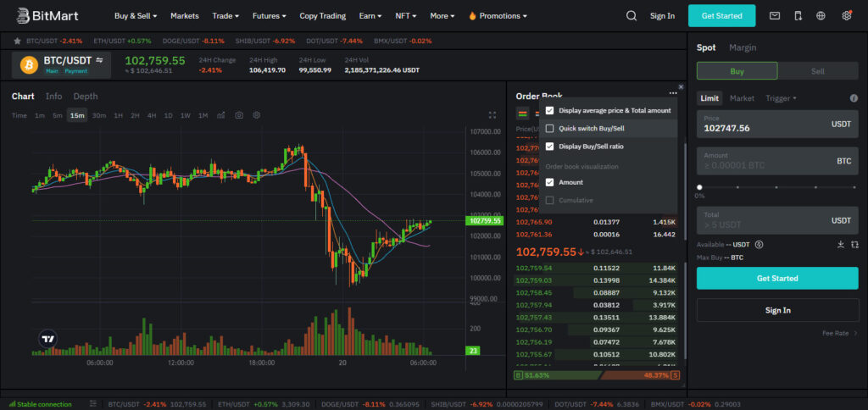
Task: Switch to the Info tab
Action: click(53, 97)
